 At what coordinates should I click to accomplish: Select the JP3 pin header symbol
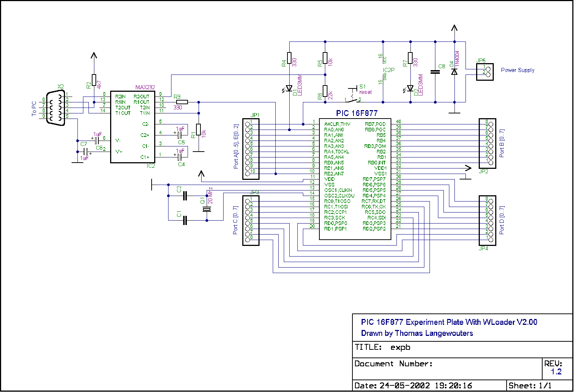tap(251, 220)
